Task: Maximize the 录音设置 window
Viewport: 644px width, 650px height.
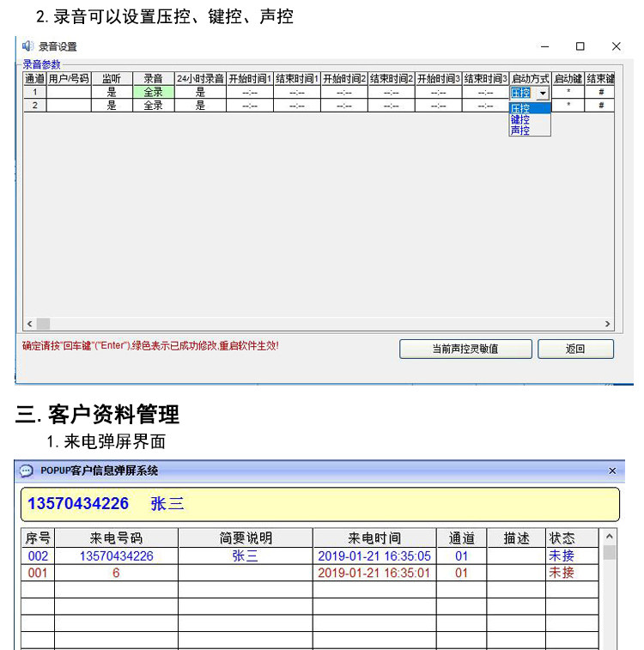Action: click(x=580, y=46)
